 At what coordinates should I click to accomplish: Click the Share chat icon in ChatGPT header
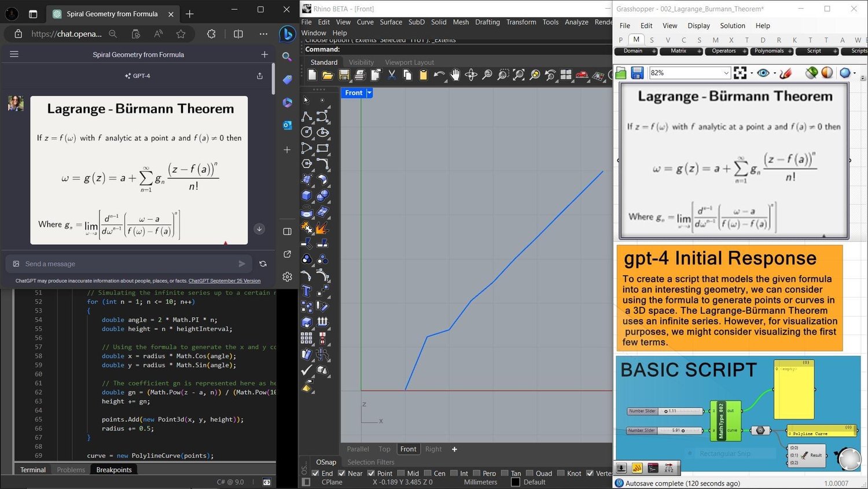[x=260, y=76]
